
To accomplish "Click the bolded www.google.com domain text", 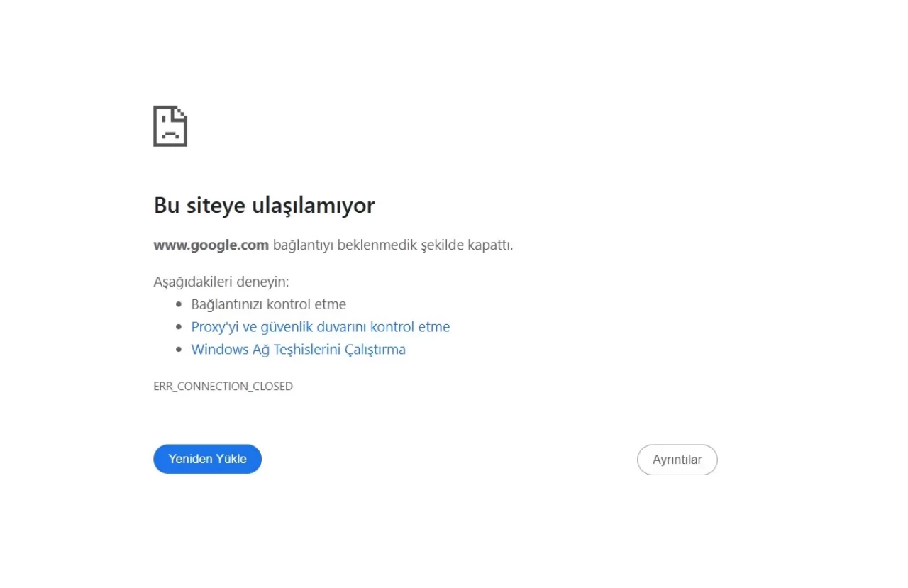I will tap(211, 245).
